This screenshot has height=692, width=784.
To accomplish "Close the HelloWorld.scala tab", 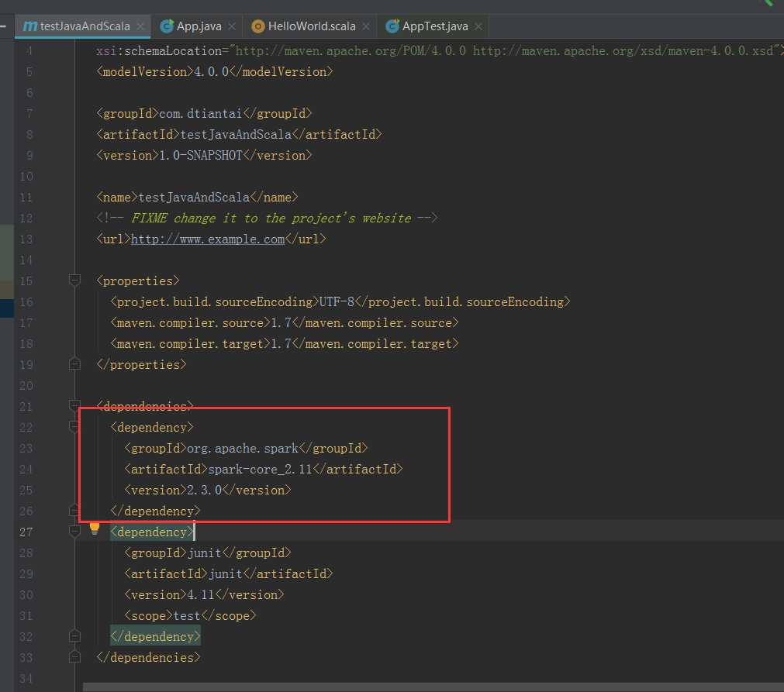I will 366,26.
